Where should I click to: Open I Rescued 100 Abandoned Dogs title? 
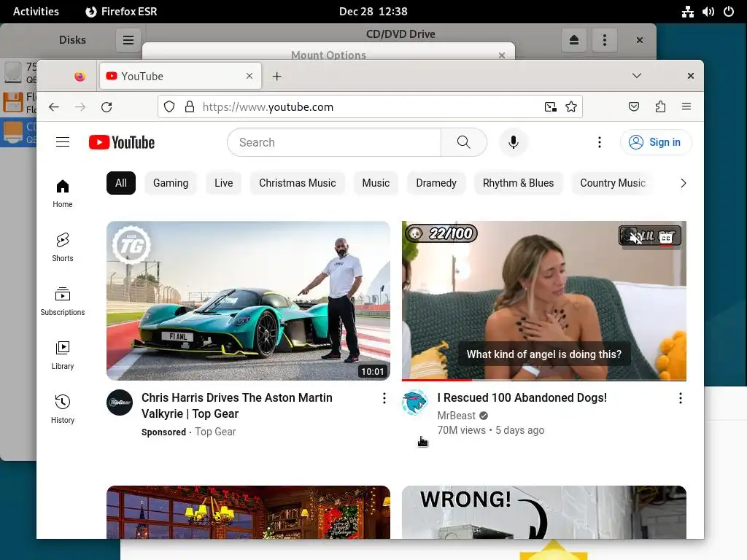[522, 397]
